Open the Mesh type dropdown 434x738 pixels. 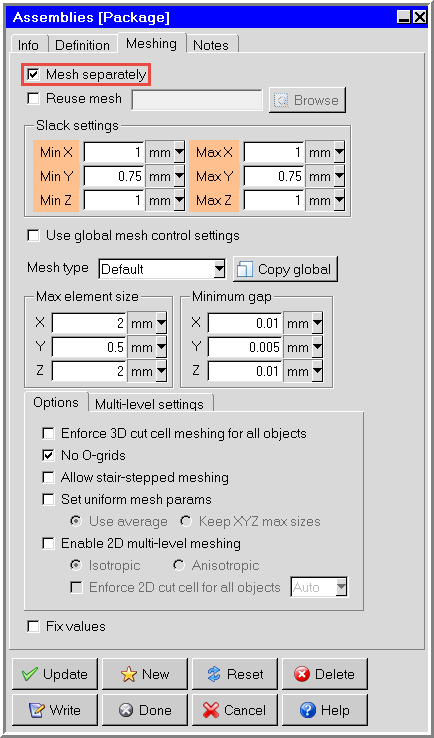219,270
